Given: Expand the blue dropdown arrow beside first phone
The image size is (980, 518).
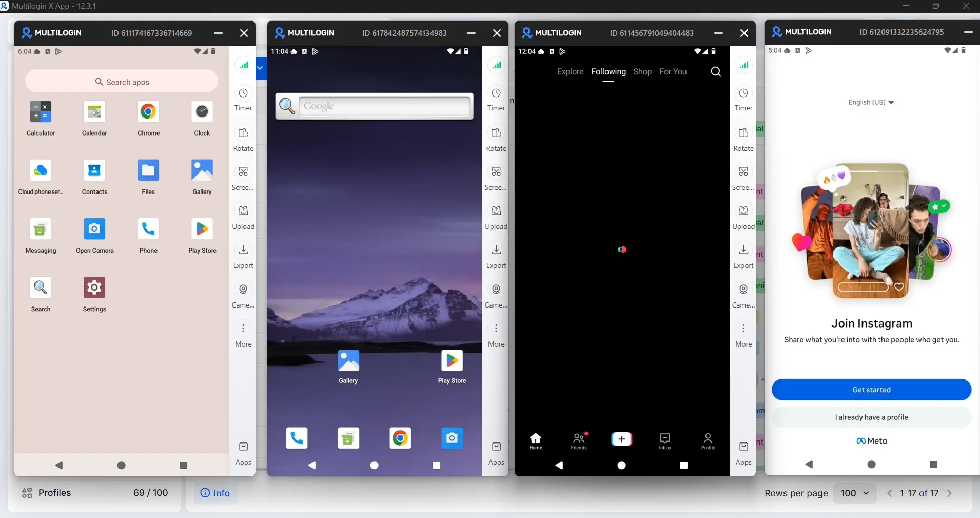Looking at the screenshot, I should (260, 68).
